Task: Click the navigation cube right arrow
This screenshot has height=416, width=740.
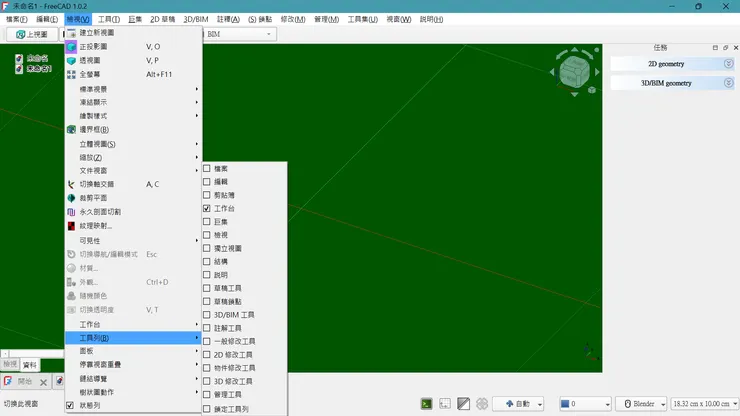Action: (x=597, y=72)
